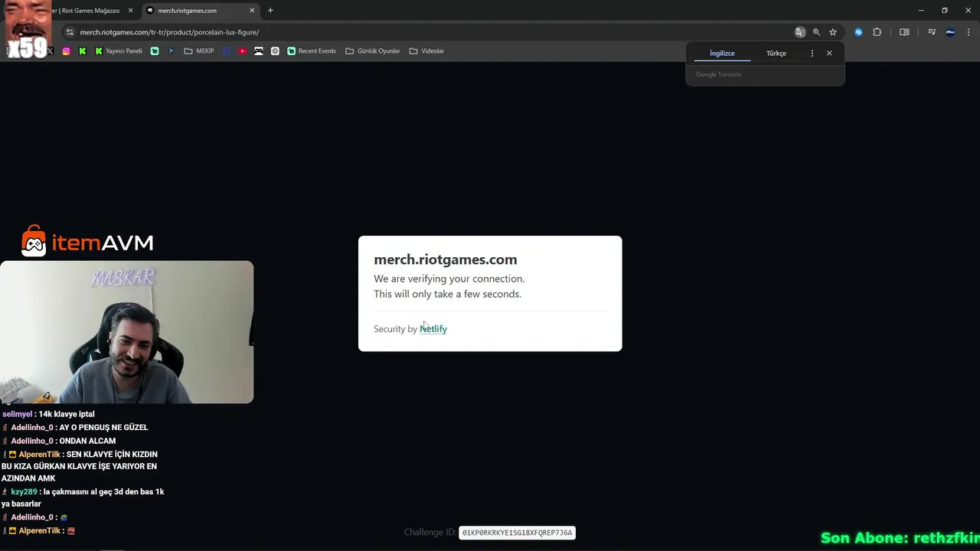Open the Instagram bookmark
Viewport: 980px width, 551px height.
pyautogui.click(x=67, y=51)
